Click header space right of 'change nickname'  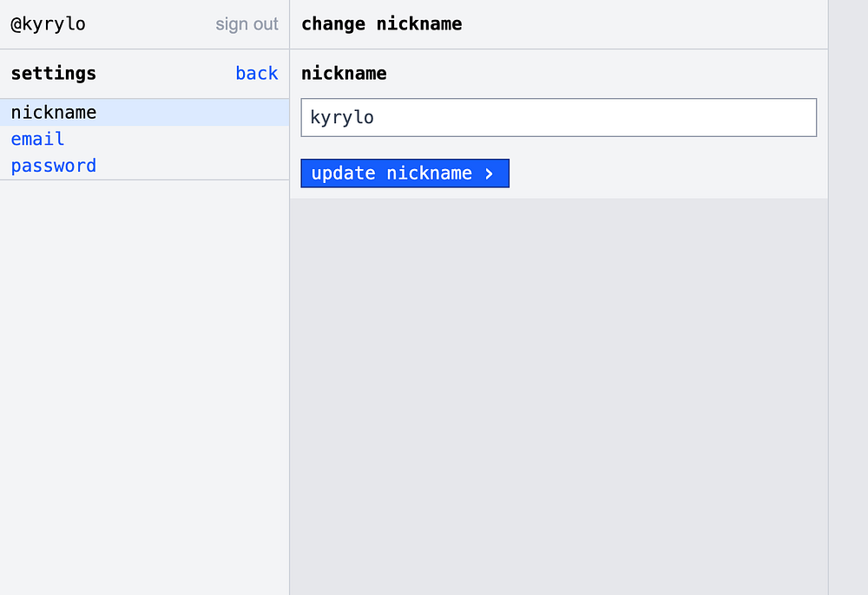point(642,24)
